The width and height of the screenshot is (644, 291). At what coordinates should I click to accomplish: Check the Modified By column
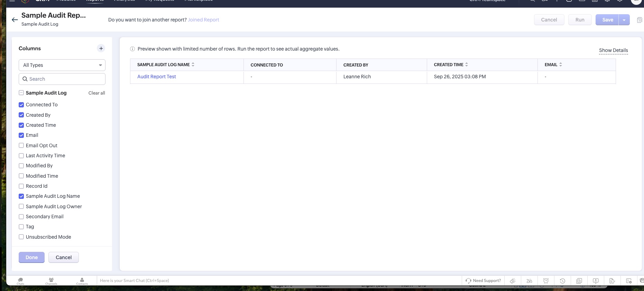tap(21, 166)
